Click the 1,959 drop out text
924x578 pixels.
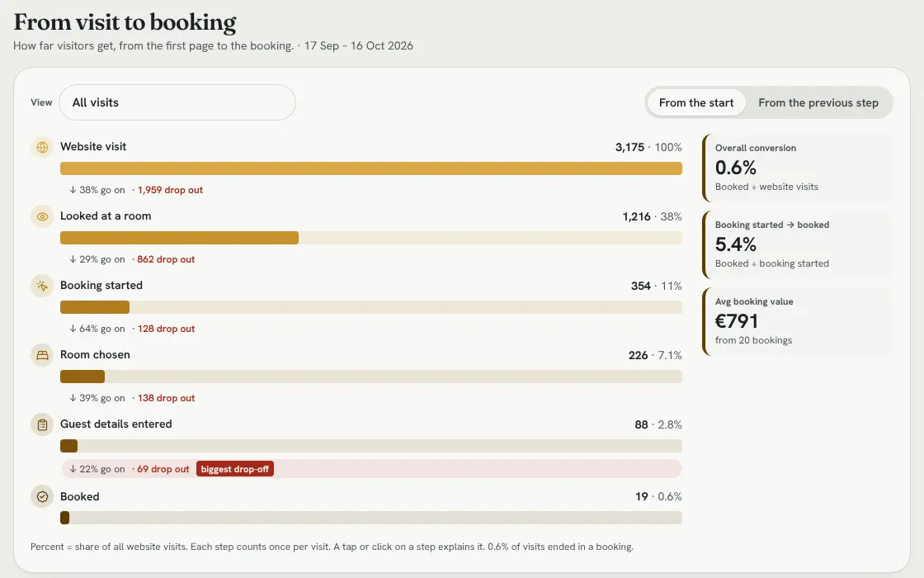tap(170, 190)
